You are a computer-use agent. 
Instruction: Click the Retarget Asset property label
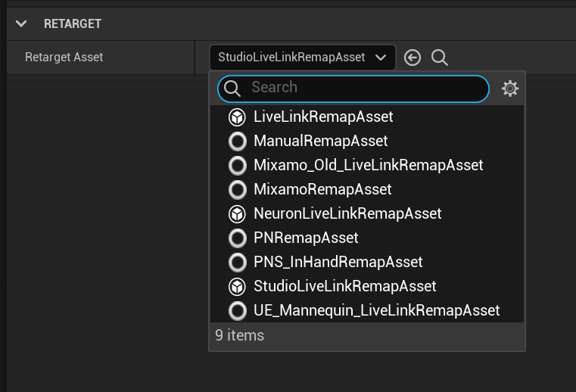point(64,58)
